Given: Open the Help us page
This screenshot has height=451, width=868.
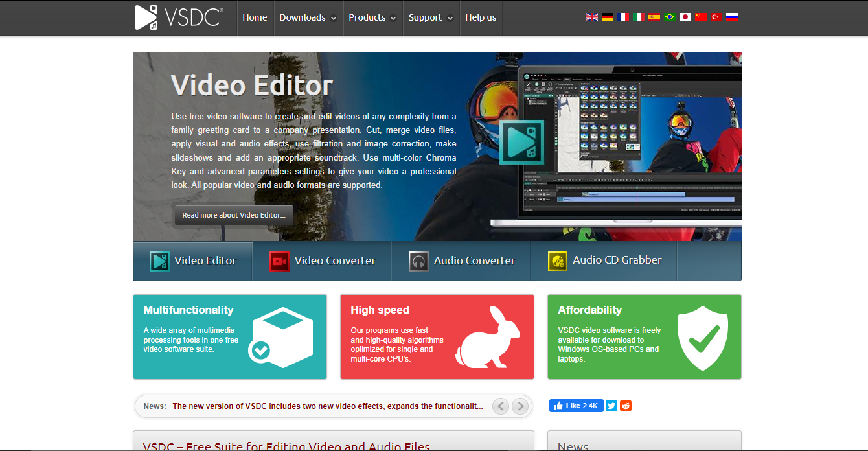Looking at the screenshot, I should point(481,17).
